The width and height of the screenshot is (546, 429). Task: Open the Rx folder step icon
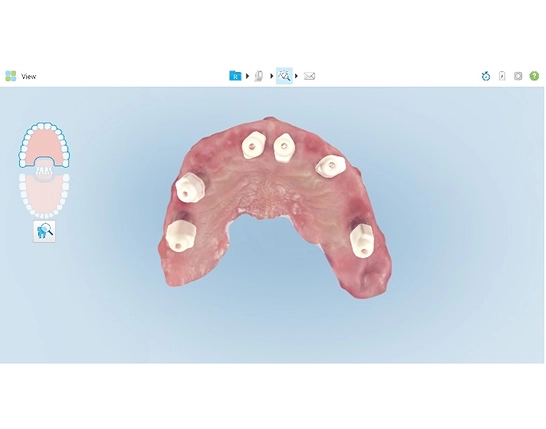point(235,76)
